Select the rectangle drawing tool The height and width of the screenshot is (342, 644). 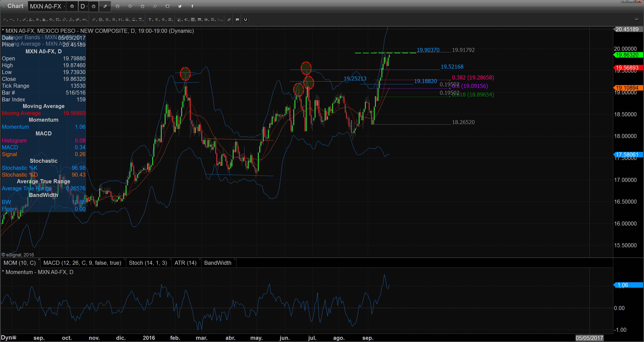pos(58,20)
